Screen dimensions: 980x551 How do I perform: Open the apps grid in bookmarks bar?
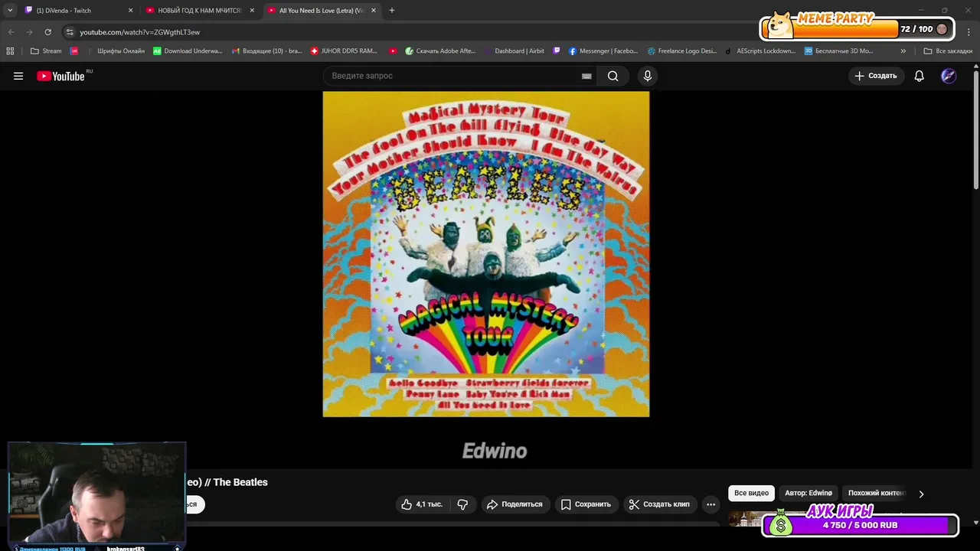[10, 51]
